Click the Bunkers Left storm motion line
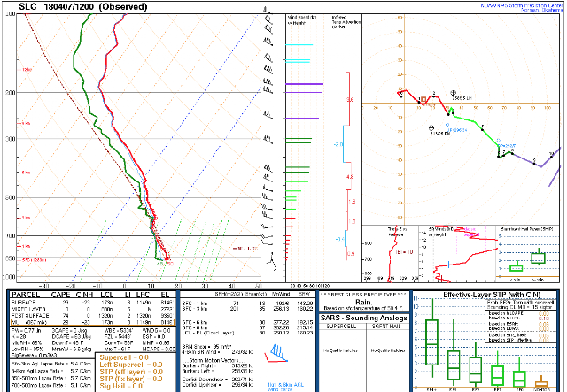 click(218, 371)
